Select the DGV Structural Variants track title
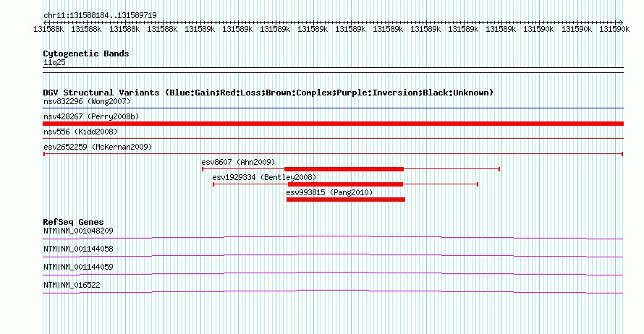Screen dimensions: 644x334 click(x=268, y=93)
